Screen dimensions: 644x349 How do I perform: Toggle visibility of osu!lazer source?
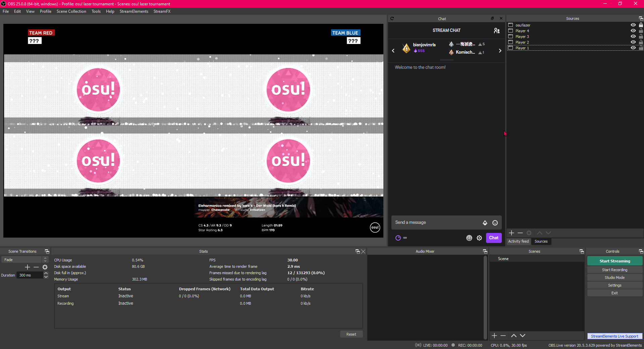pyautogui.click(x=633, y=25)
